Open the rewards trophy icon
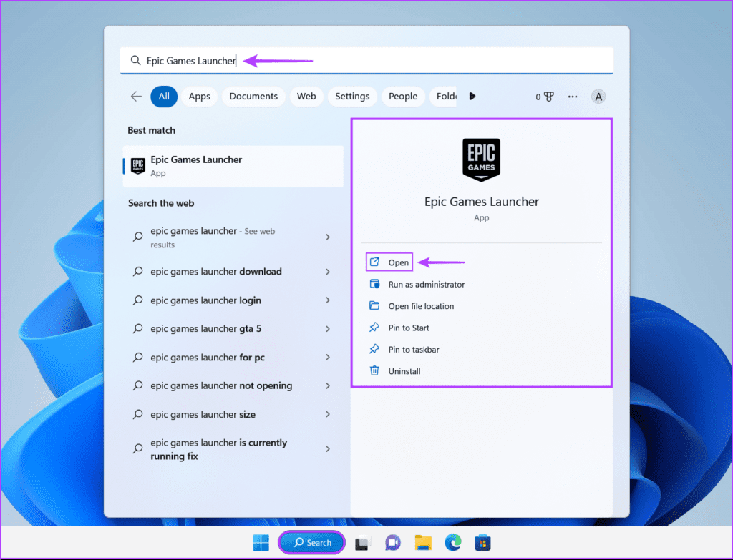The height and width of the screenshot is (560, 733). tap(549, 97)
